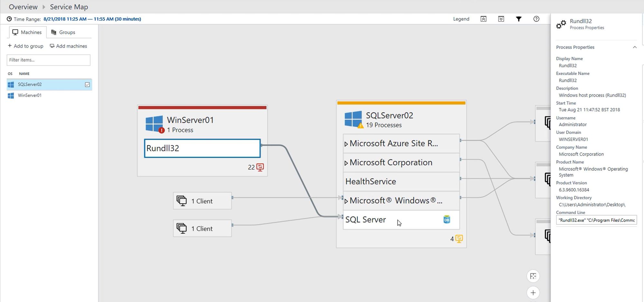The height and width of the screenshot is (302, 644).
Task: Click Add machines
Action: 68,46
